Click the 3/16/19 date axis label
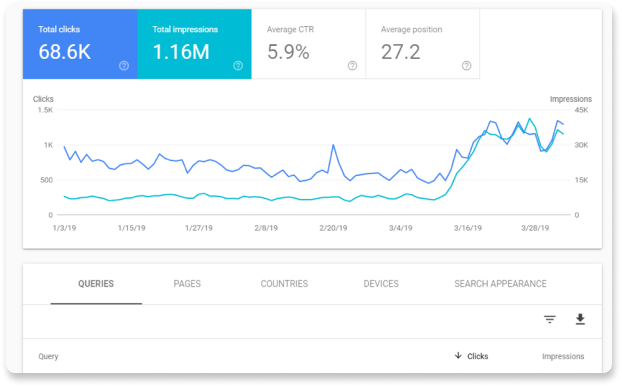The width and height of the screenshot is (622, 387). (468, 228)
